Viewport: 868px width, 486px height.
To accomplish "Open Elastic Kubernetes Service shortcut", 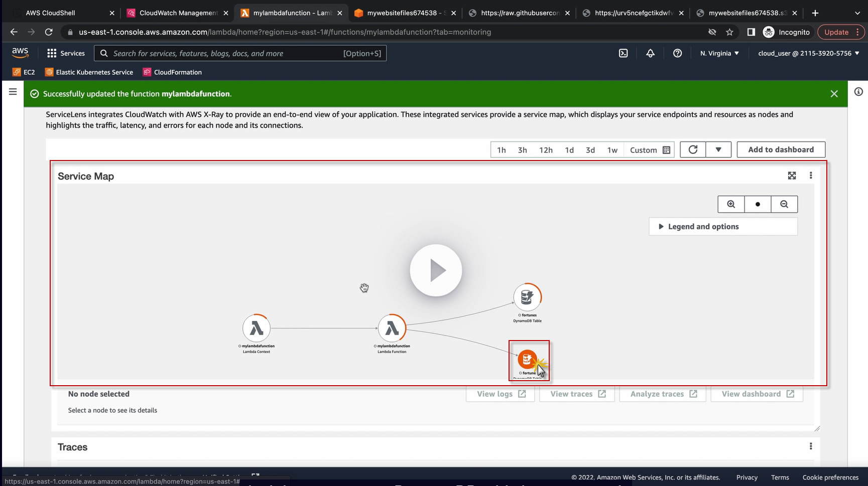I will (x=89, y=72).
